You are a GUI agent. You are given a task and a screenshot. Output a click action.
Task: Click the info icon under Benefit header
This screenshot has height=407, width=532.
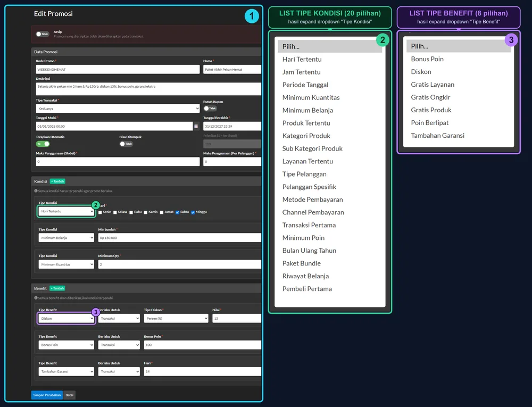pos(36,298)
